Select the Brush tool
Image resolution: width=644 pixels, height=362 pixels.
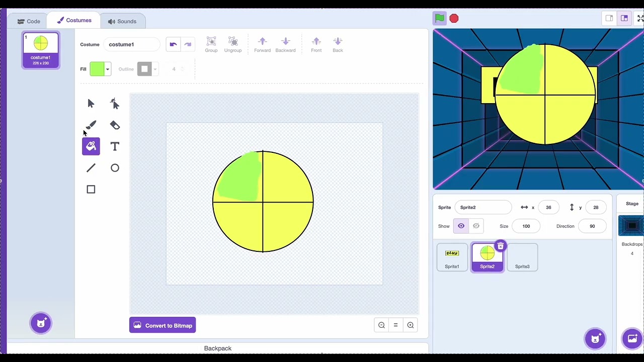pos(91,125)
